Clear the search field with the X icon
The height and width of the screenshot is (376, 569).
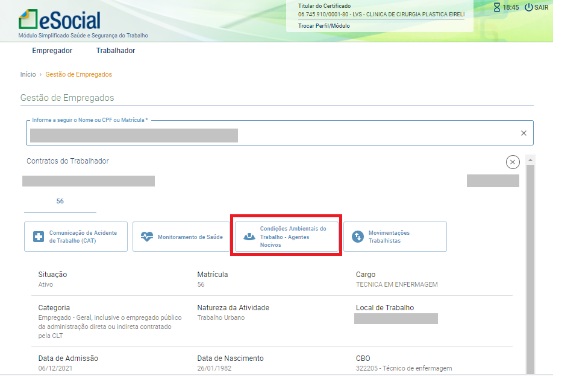(x=524, y=133)
